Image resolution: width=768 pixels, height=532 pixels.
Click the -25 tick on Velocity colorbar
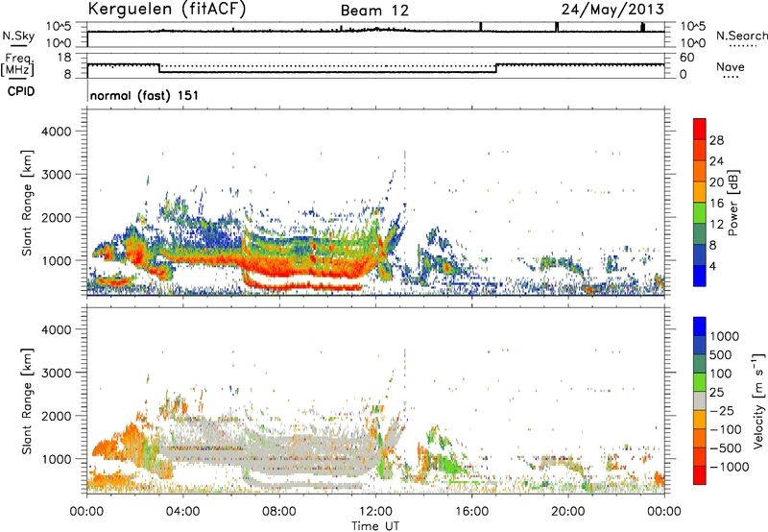pyautogui.click(x=722, y=410)
